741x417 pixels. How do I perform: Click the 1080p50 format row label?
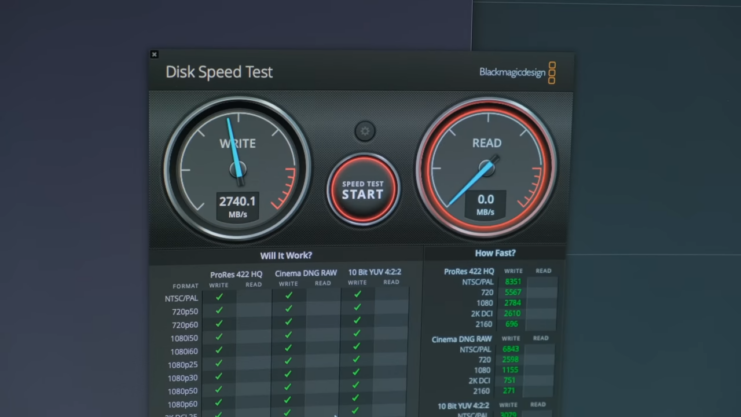point(182,391)
